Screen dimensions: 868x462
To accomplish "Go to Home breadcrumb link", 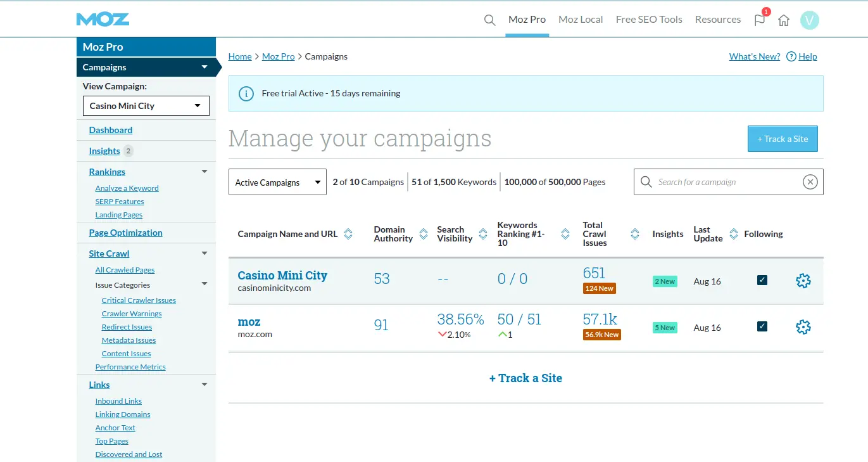I will point(240,56).
